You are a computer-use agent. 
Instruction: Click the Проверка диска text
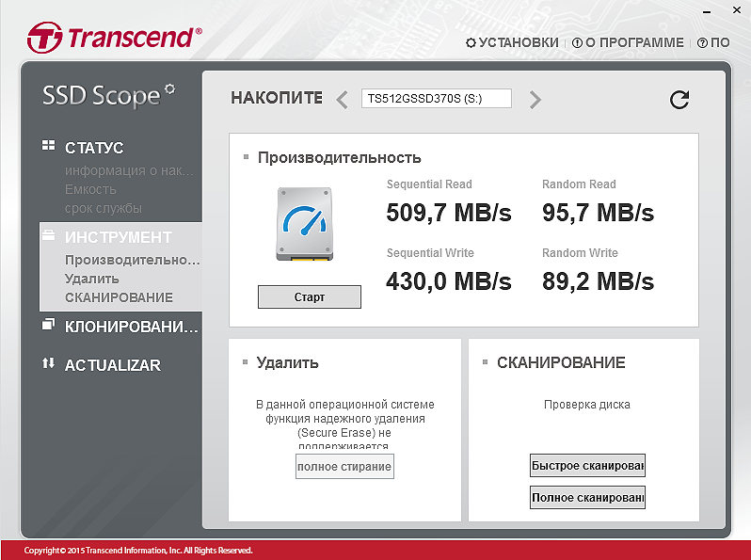point(586,405)
